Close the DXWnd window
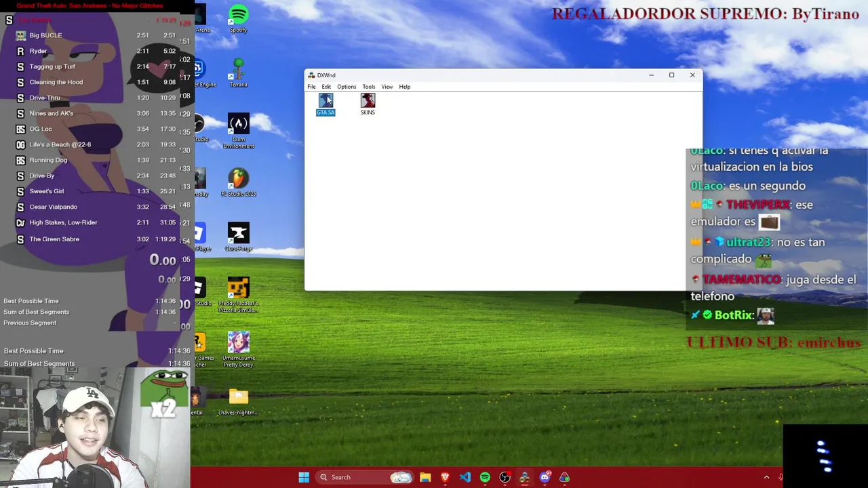Image resolution: width=868 pixels, height=488 pixels. coord(692,75)
